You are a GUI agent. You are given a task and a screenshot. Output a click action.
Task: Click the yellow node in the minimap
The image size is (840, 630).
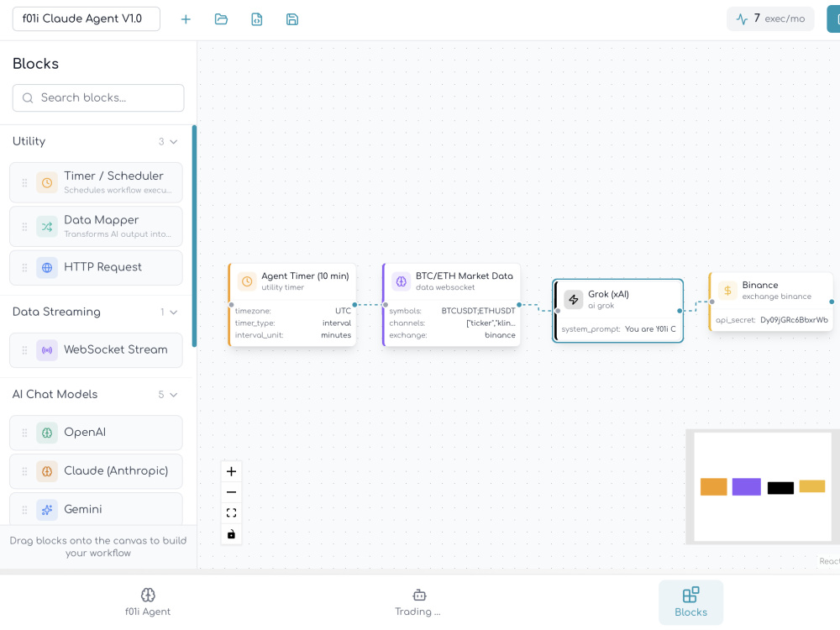(x=812, y=486)
